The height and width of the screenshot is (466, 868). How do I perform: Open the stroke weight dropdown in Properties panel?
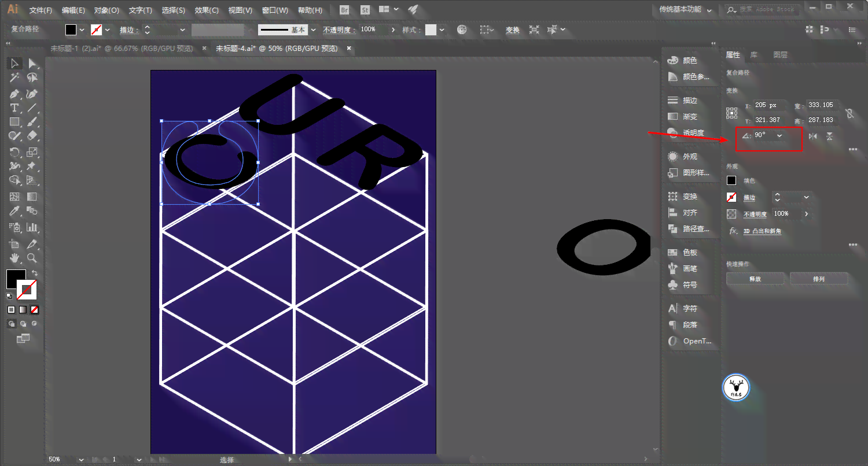pyautogui.click(x=806, y=197)
